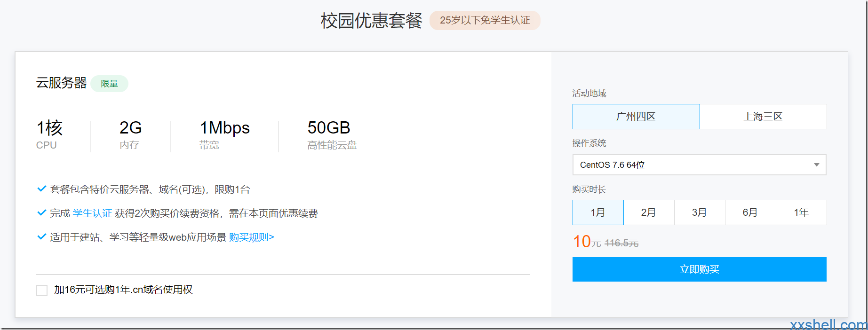
Task: Click the 1核 CPU spec
Action: [49, 135]
